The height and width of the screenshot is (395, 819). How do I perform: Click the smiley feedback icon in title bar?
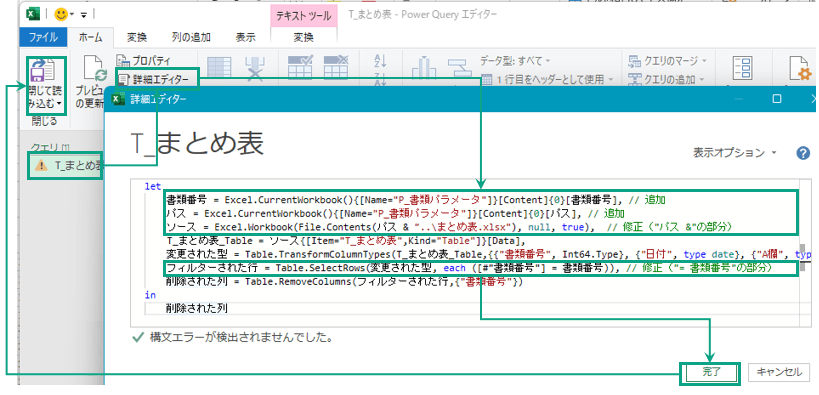62,14
